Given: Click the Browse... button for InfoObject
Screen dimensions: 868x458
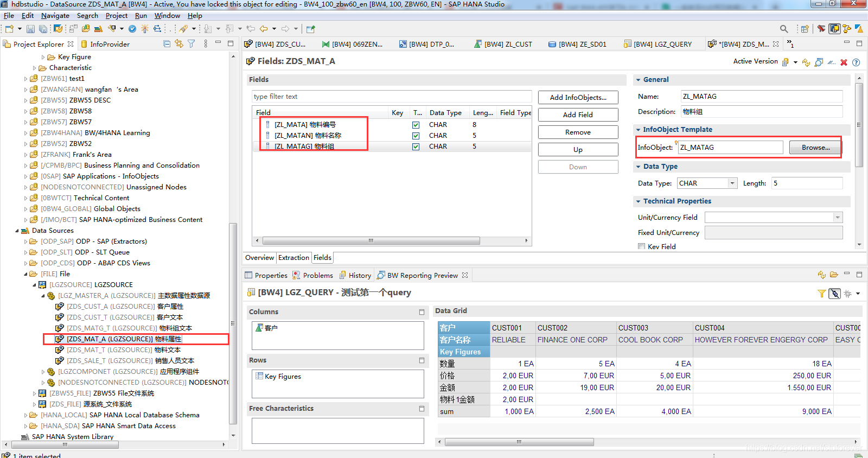Looking at the screenshot, I should (x=815, y=148).
